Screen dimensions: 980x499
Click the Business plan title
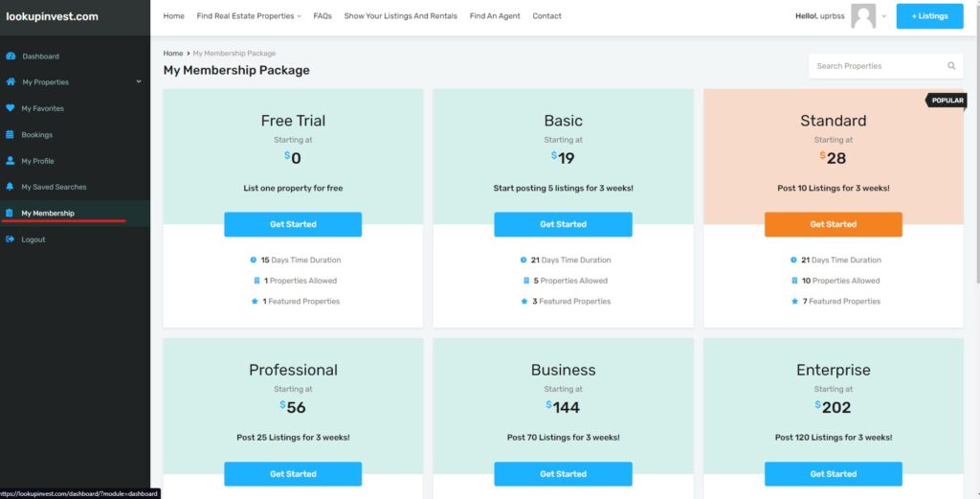(563, 371)
